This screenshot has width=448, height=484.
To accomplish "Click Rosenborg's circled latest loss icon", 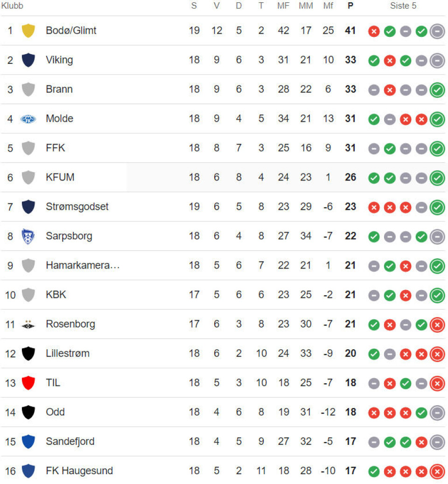I will point(437,325).
